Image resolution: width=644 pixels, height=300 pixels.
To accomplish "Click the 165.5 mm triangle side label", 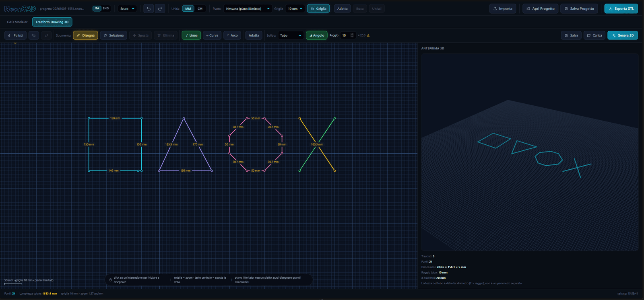I will pos(171,144).
